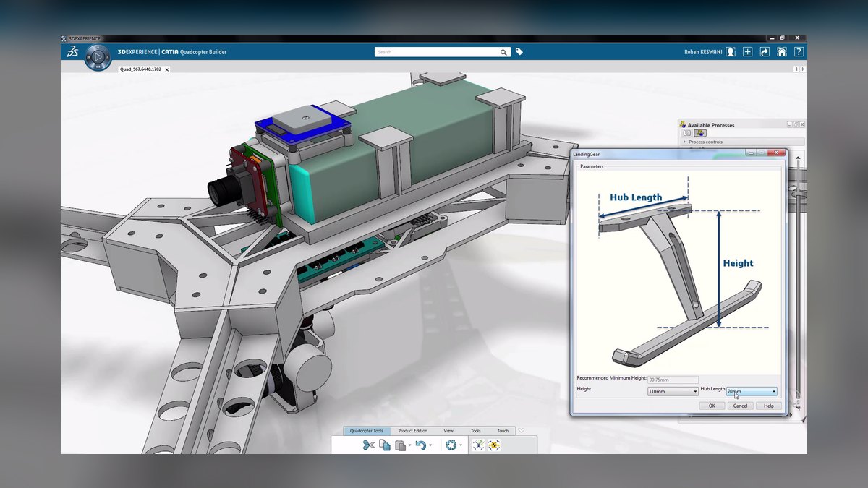Close the Quad_567.6440.1702 document tab
The height and width of the screenshot is (488, 868).
[167, 69]
